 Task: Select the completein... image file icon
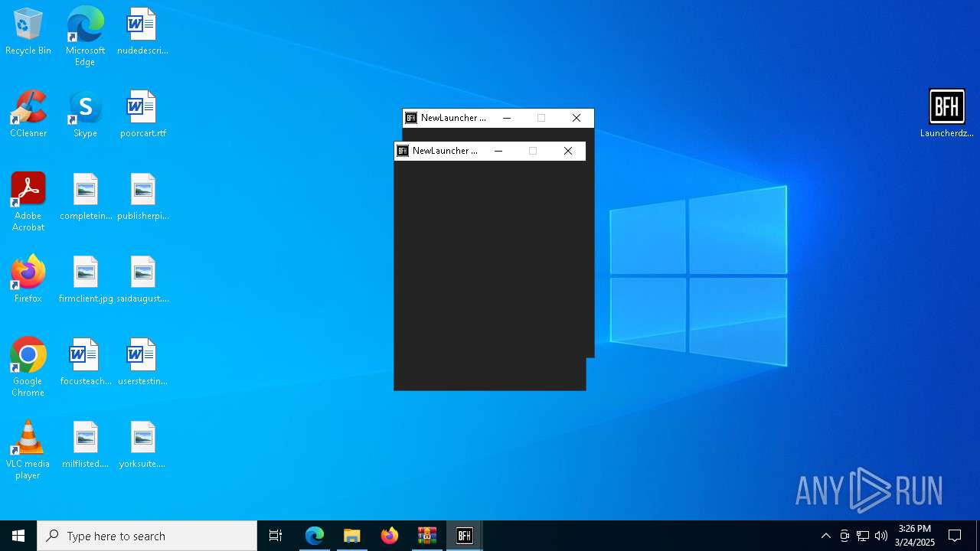pyautogui.click(x=86, y=197)
